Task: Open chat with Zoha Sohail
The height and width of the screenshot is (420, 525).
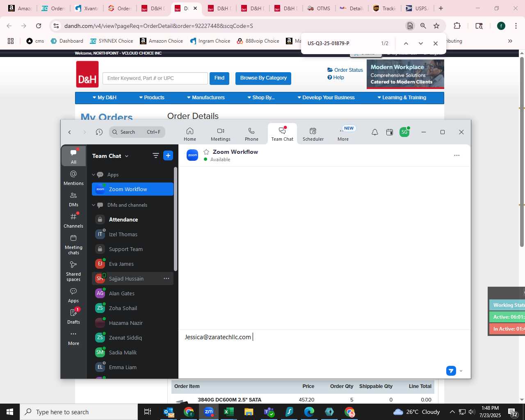Action: pyautogui.click(x=132, y=308)
